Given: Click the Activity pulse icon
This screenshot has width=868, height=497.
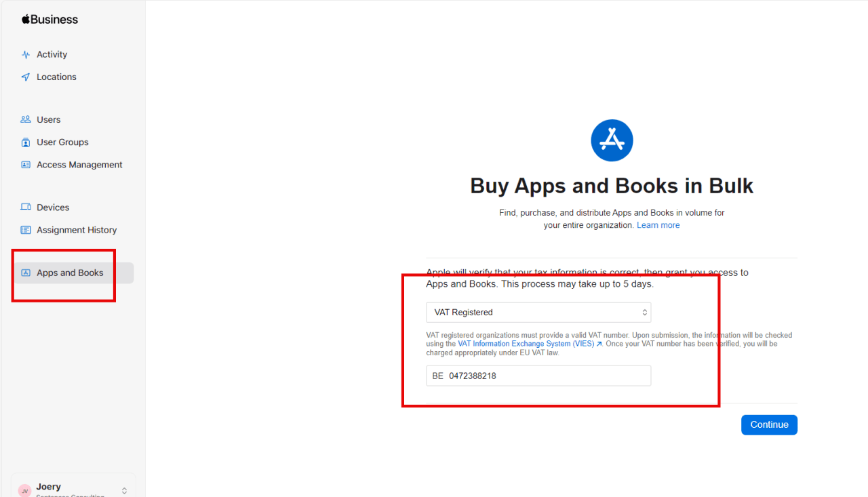Looking at the screenshot, I should tap(26, 55).
